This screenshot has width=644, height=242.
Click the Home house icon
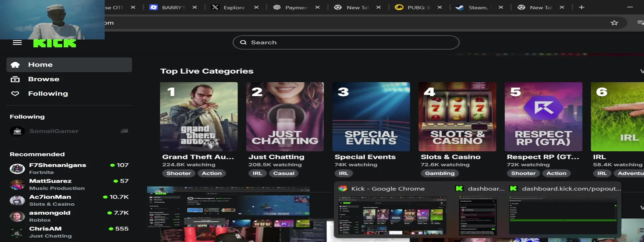tap(15, 65)
